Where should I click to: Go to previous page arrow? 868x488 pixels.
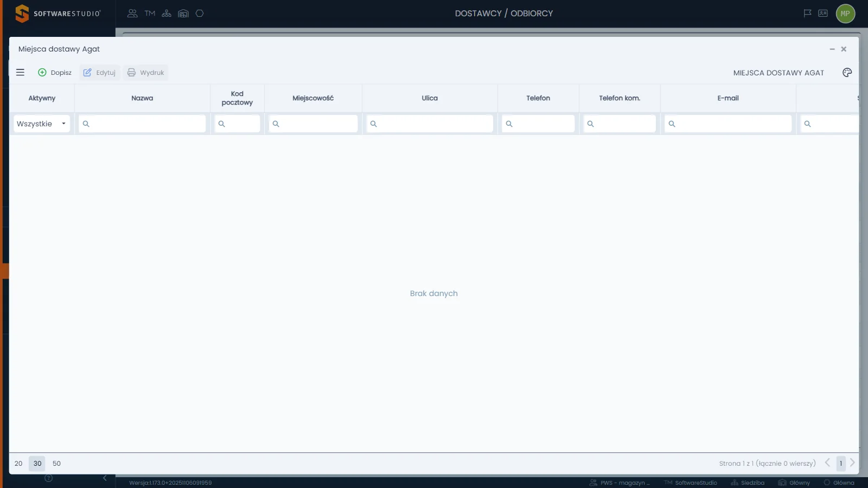pyautogui.click(x=827, y=463)
